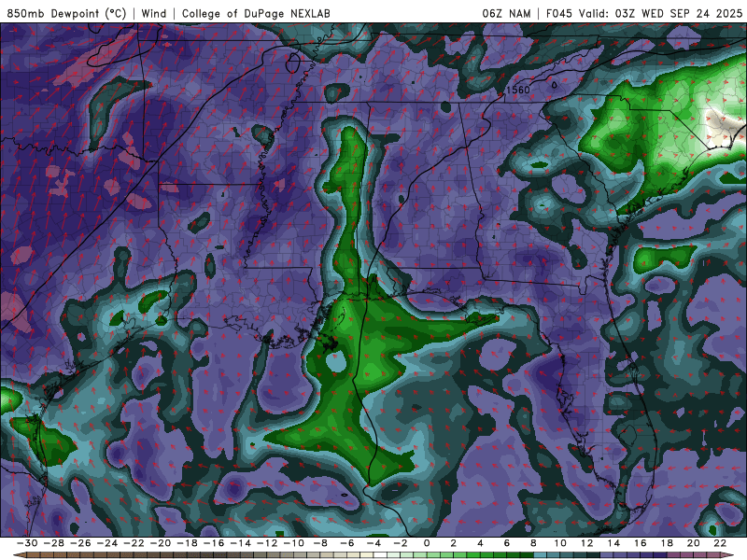Click the '-16' value on the color scale
The image size is (747, 560).
pyautogui.click(x=214, y=543)
